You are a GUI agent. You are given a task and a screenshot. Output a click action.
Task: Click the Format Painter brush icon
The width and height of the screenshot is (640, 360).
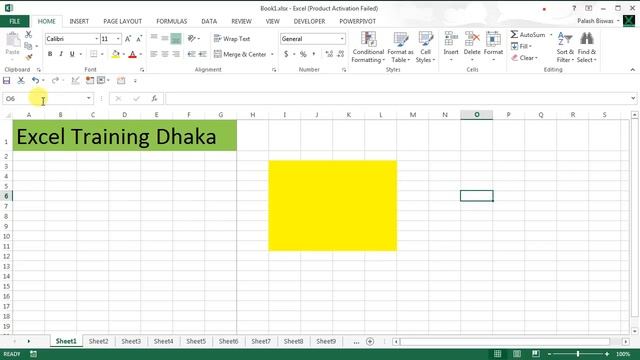28,57
